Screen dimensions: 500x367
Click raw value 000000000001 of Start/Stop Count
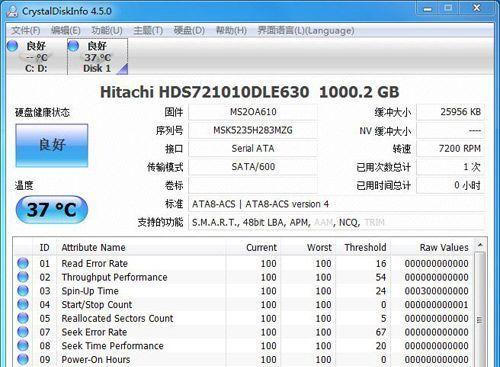[x=436, y=305]
